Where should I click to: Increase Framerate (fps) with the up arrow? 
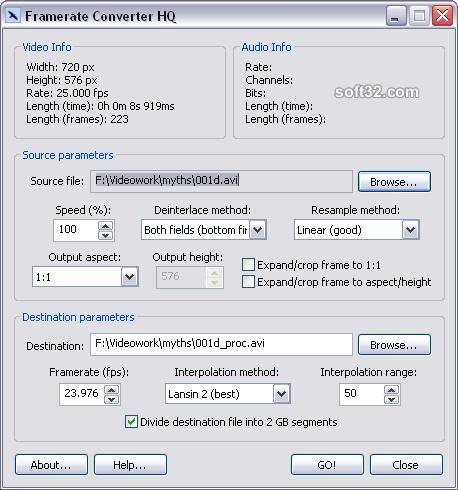click(x=112, y=390)
